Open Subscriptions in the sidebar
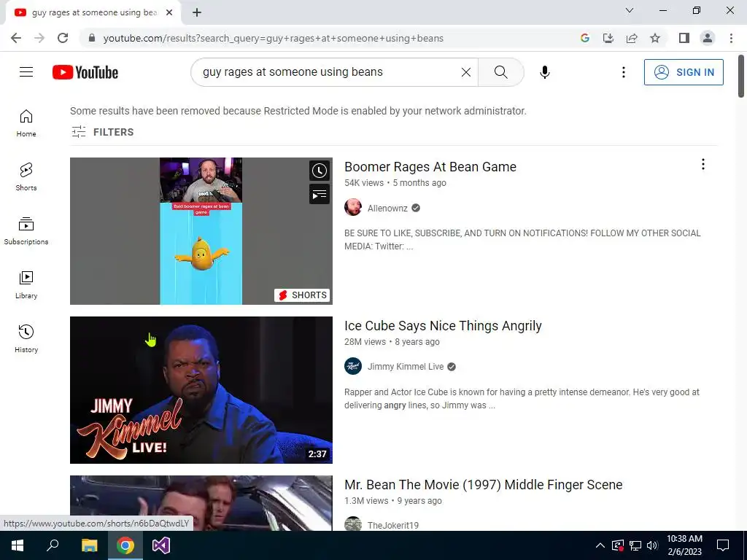Viewport: 747px width, 560px height. (26, 231)
